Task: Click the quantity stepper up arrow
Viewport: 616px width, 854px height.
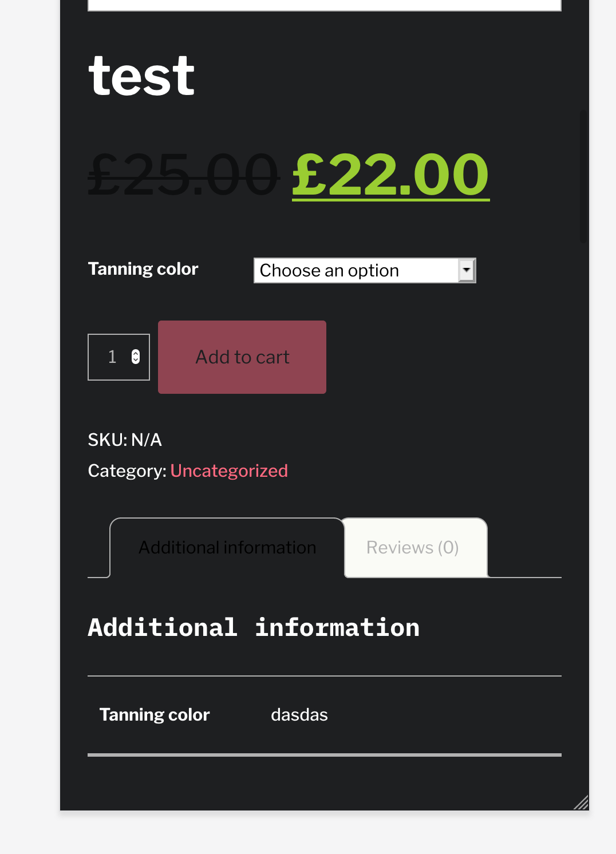Action: tap(135, 353)
